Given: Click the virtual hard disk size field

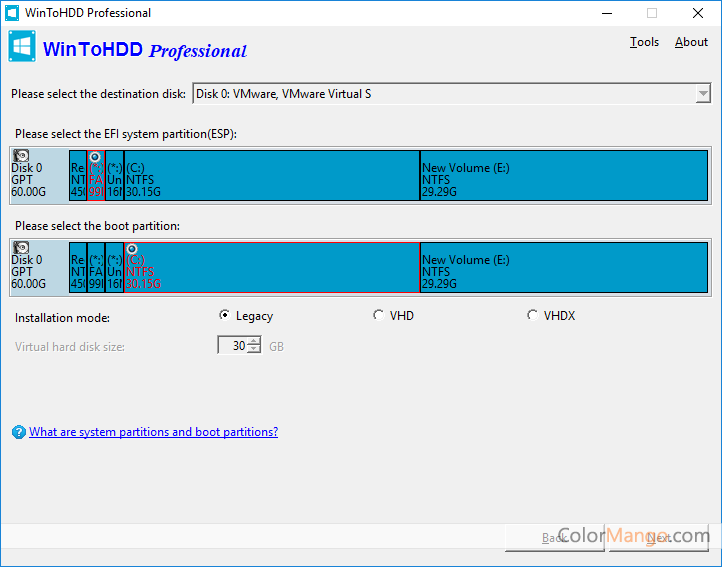Looking at the screenshot, I should 232,346.
